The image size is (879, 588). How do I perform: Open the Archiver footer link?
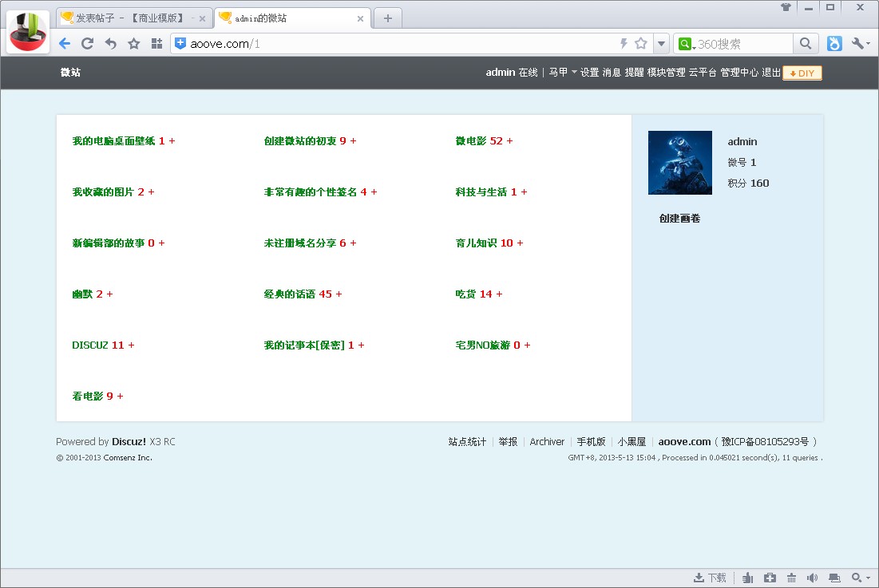point(547,442)
